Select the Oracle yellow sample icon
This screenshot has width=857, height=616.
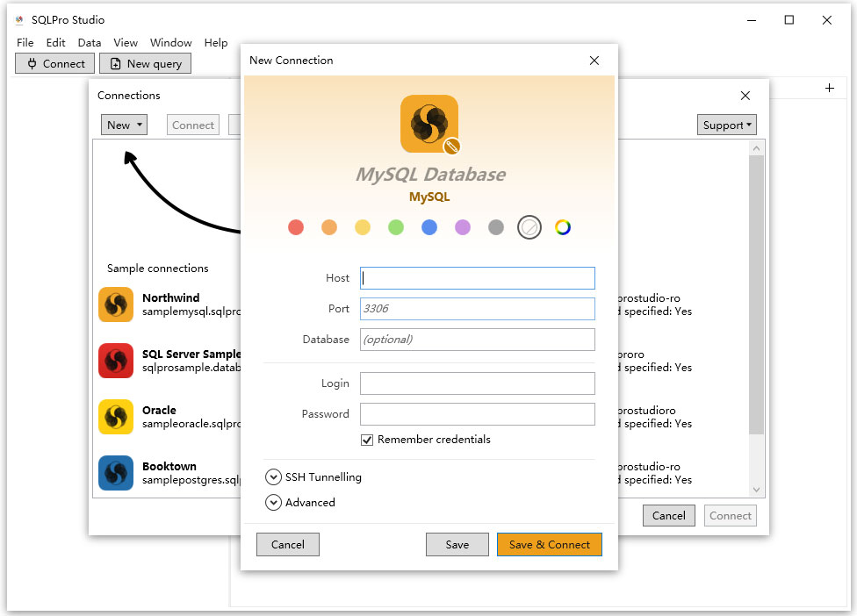click(x=116, y=417)
